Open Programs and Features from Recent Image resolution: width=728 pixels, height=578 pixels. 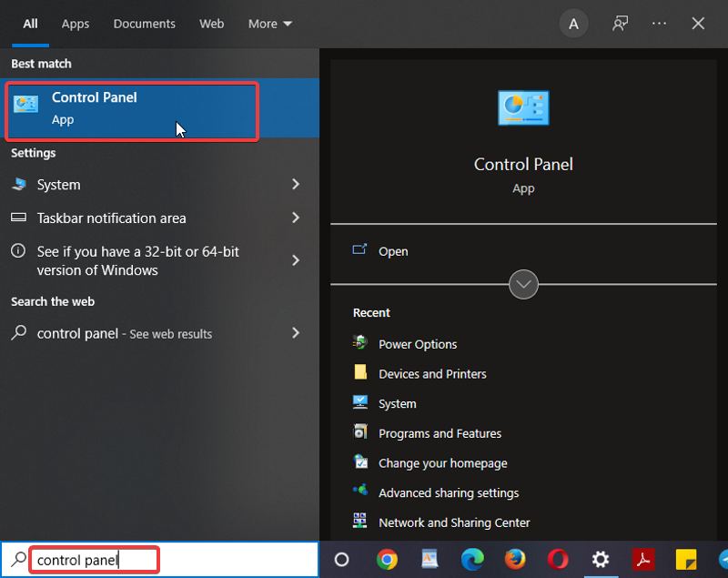point(440,433)
